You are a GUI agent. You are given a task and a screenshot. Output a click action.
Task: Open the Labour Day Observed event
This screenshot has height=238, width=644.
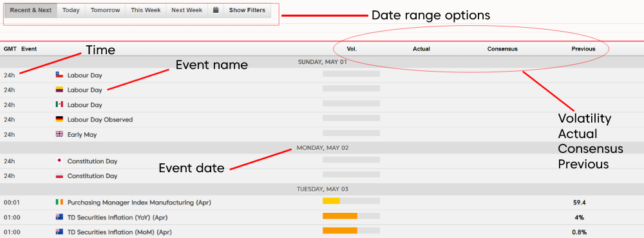pyautogui.click(x=100, y=119)
